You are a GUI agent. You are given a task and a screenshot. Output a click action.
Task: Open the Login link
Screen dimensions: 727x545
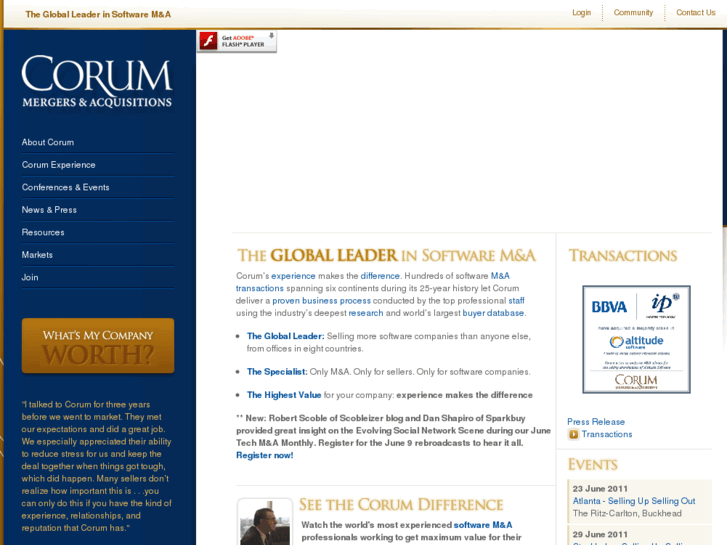point(581,13)
